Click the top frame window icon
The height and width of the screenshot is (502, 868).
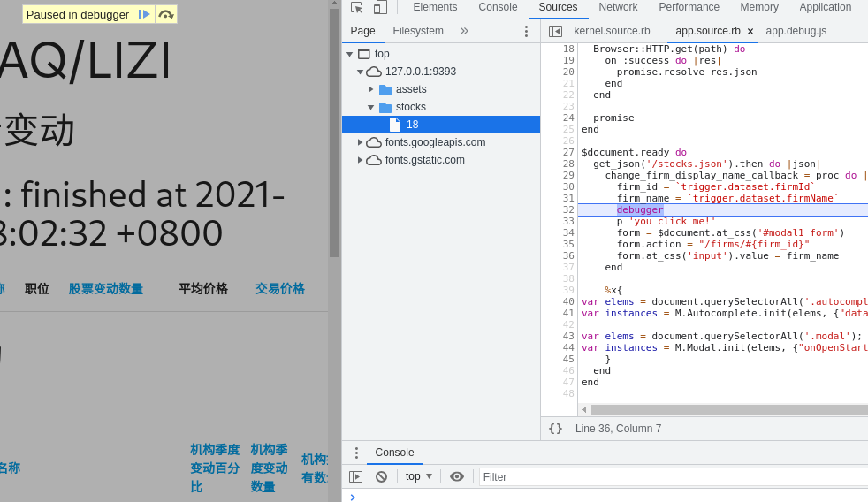(x=363, y=54)
